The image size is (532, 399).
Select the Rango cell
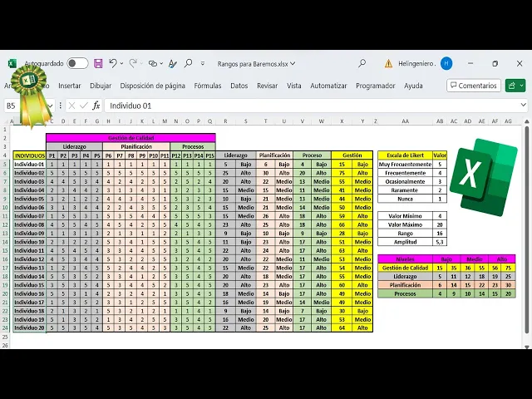[405, 234]
